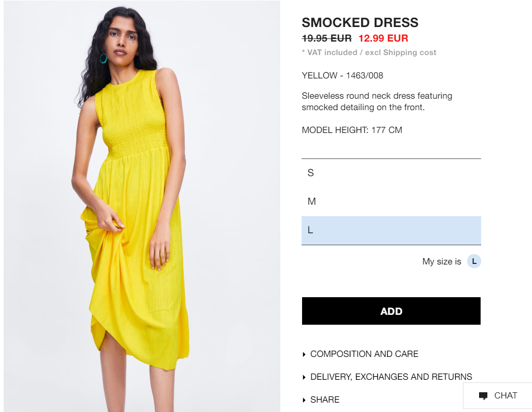This screenshot has height=412, width=532.
Task: Click the My size is label
Action: [442, 261]
